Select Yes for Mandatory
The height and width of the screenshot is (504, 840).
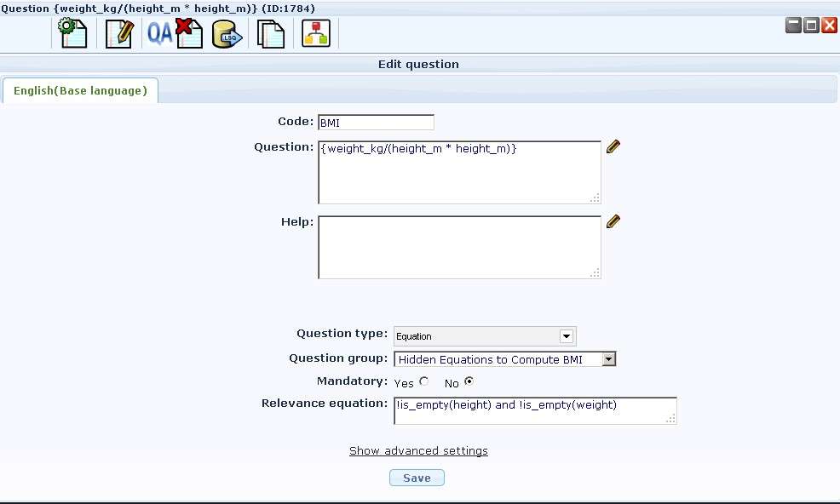pos(424,382)
